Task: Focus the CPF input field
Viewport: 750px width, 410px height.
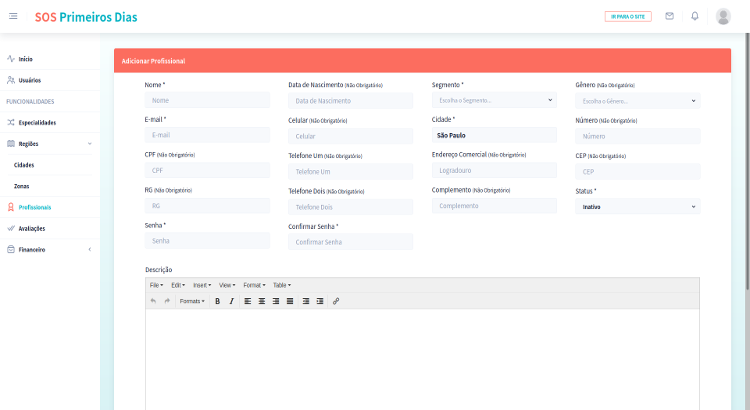Action: 207,170
